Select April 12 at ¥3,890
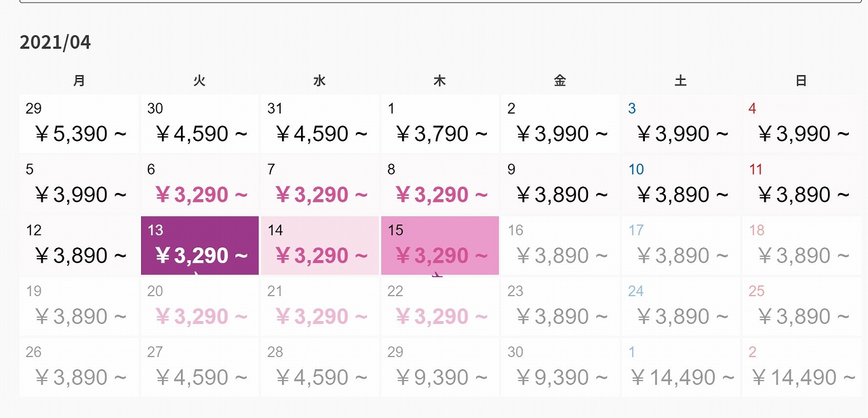 (x=79, y=245)
